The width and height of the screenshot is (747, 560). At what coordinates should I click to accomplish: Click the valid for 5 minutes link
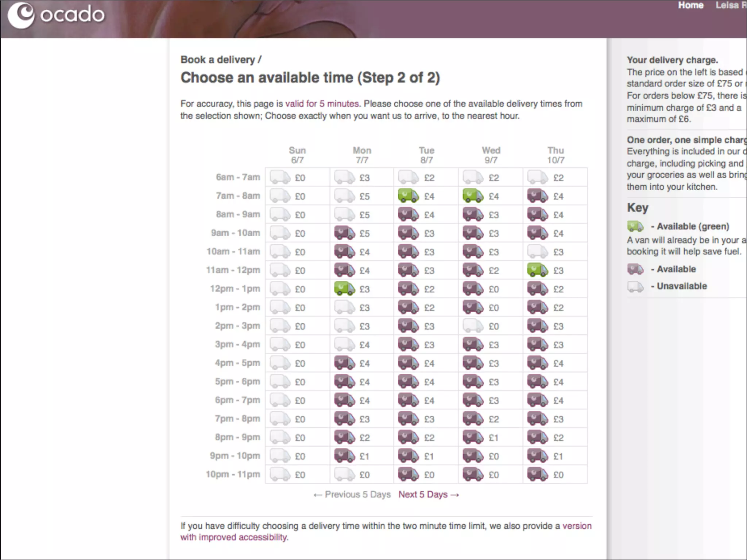pos(322,104)
